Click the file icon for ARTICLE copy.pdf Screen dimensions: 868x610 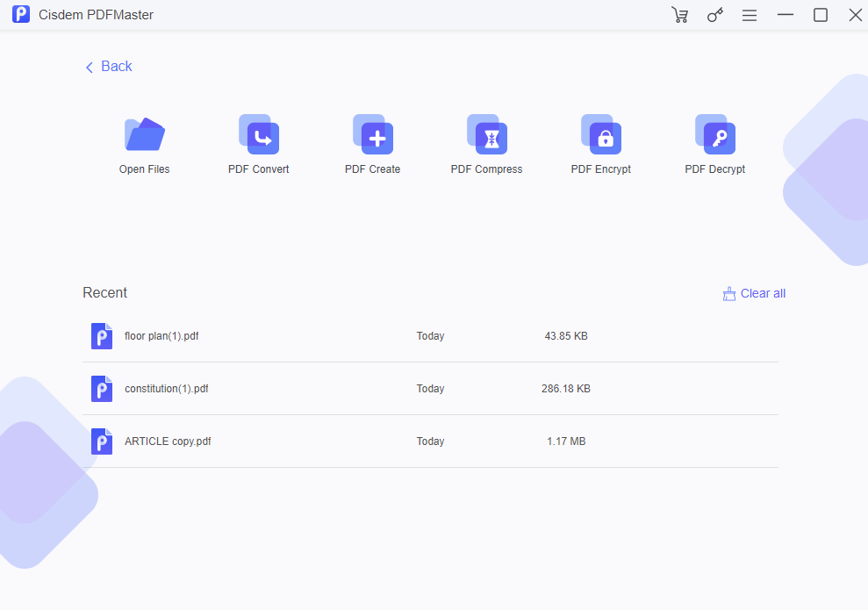pos(102,441)
